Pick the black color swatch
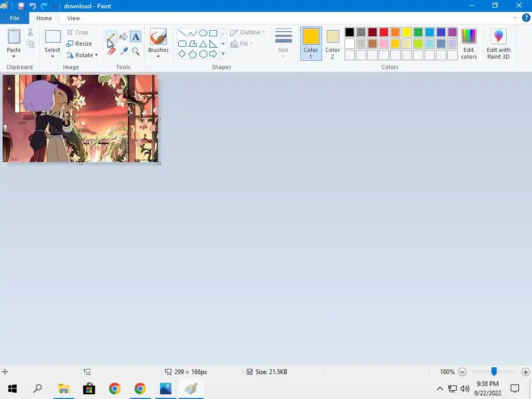 click(x=350, y=32)
